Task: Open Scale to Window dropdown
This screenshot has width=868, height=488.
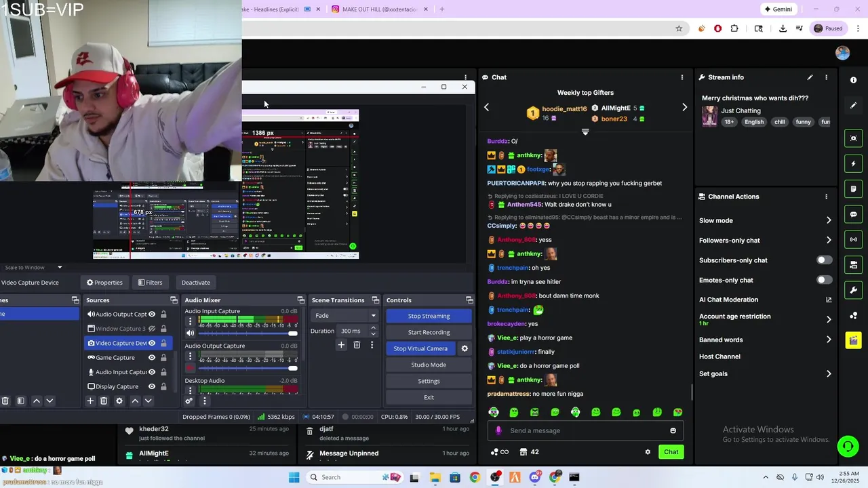Action: point(33,267)
